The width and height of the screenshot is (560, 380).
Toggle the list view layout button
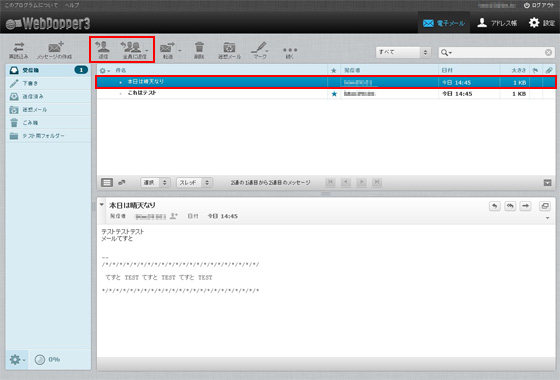click(x=107, y=182)
